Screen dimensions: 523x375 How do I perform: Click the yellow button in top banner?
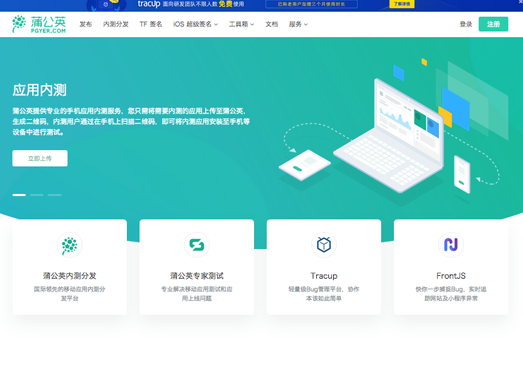(402, 4)
